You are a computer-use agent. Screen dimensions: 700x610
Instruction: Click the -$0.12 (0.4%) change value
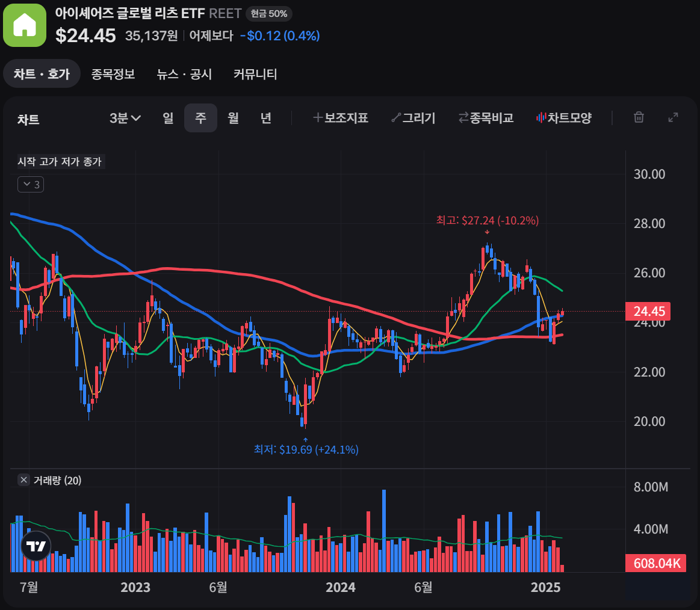pyautogui.click(x=280, y=35)
